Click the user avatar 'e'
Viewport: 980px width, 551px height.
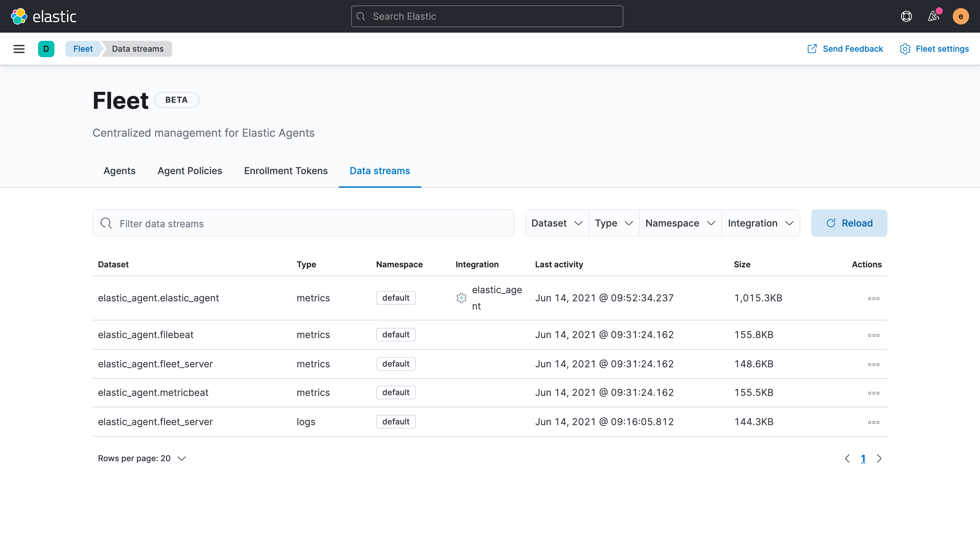coord(960,16)
